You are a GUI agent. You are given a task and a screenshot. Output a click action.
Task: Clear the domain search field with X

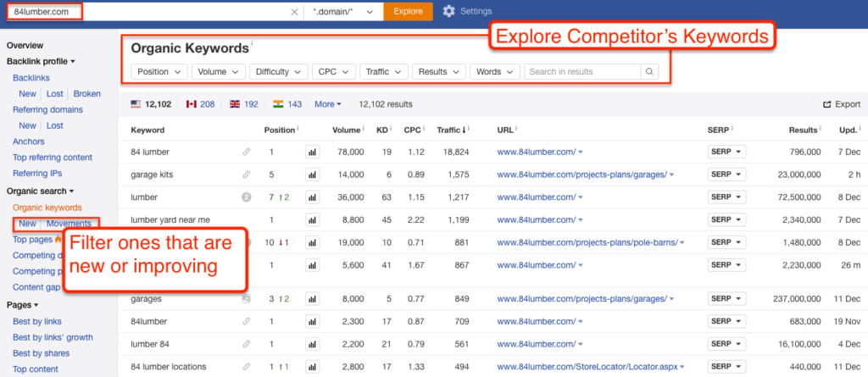pyautogui.click(x=294, y=12)
